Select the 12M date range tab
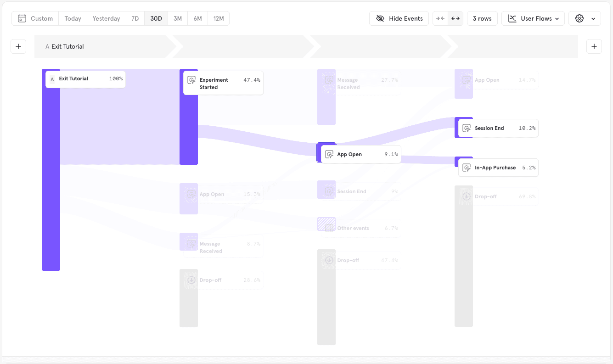 (219, 18)
